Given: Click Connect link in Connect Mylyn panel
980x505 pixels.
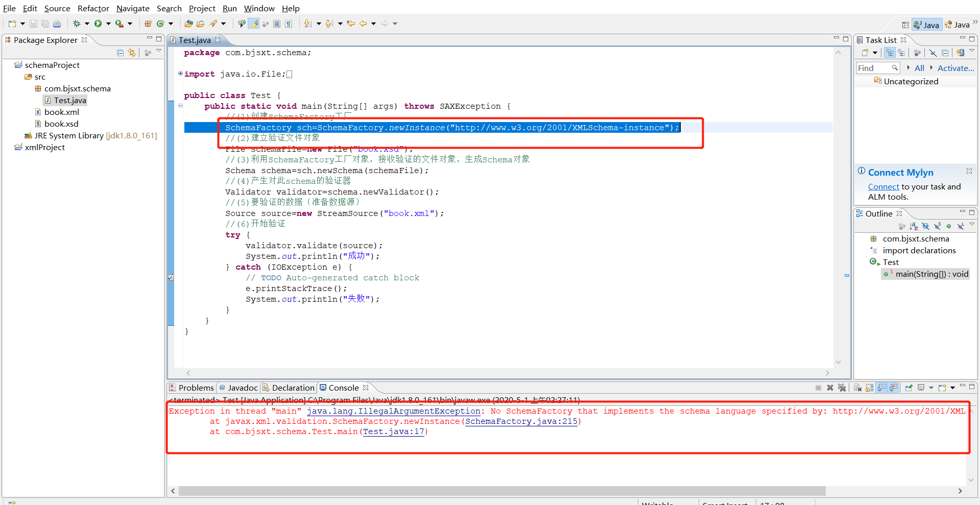Looking at the screenshot, I should (883, 187).
